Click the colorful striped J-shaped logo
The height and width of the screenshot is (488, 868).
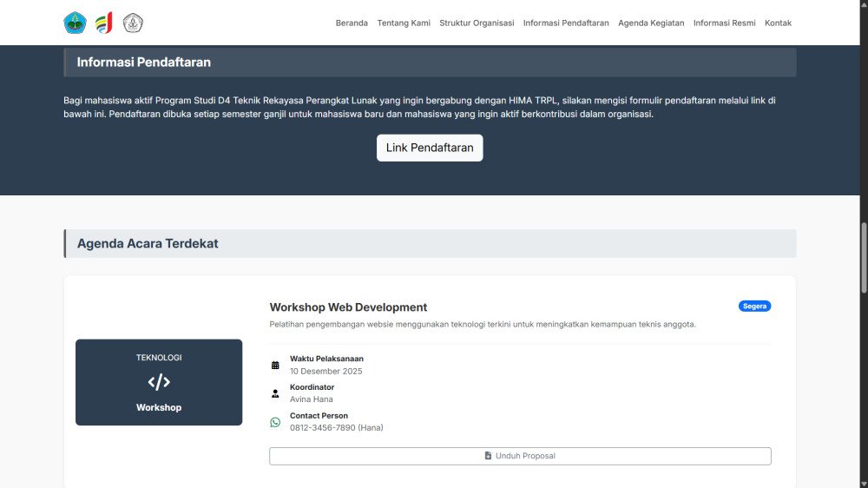click(103, 23)
